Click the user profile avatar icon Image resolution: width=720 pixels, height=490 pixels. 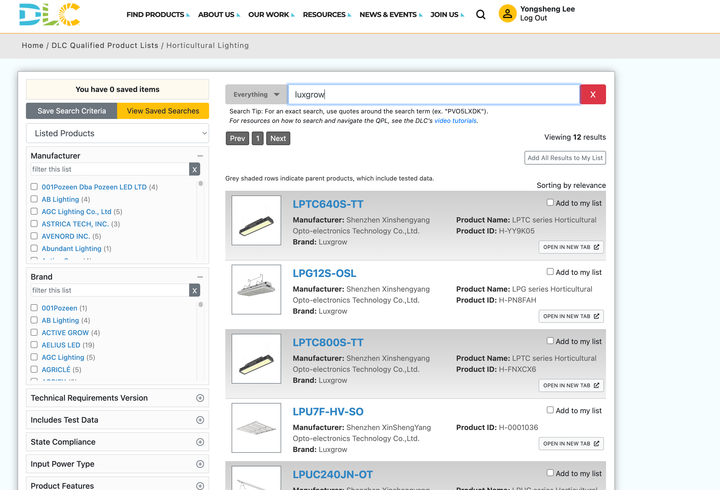(507, 14)
